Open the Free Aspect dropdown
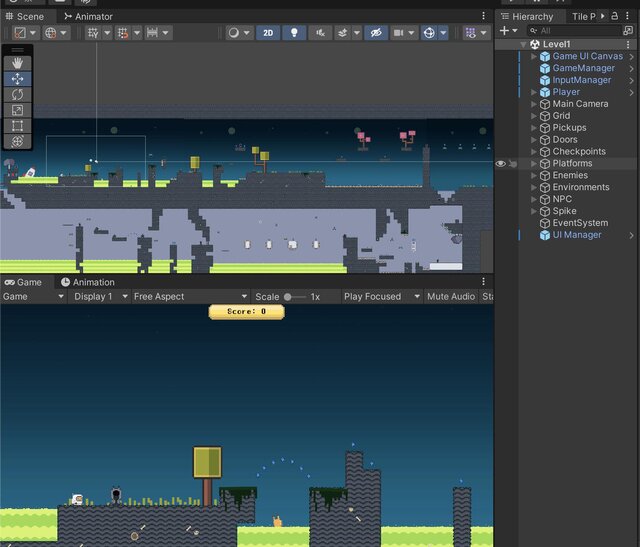The width and height of the screenshot is (640, 547). click(190, 296)
